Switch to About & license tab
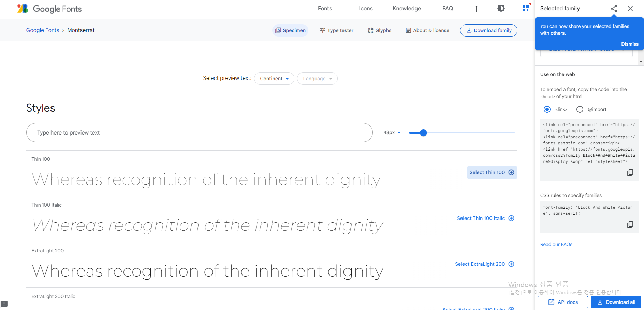The height and width of the screenshot is (310, 644). (x=427, y=30)
